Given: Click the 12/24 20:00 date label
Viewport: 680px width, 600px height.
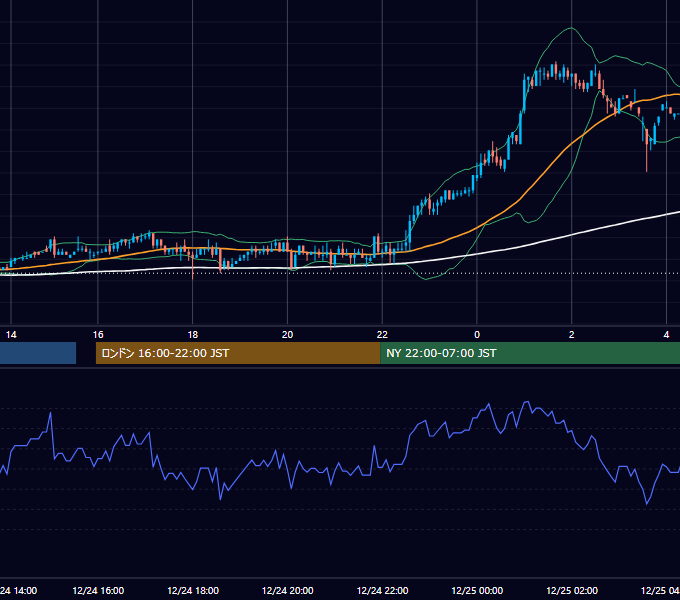Looking at the screenshot, I should (x=288, y=590).
